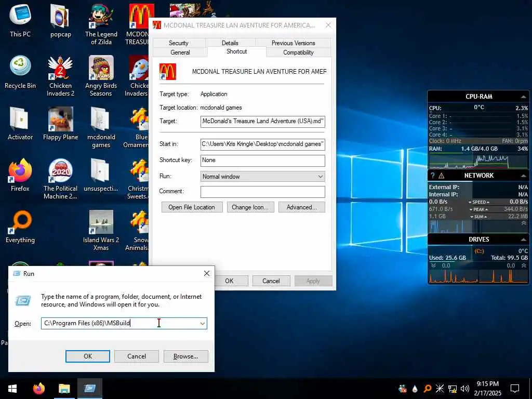Click the Advanced... button
This screenshot has width=532, height=399.
[x=302, y=207]
